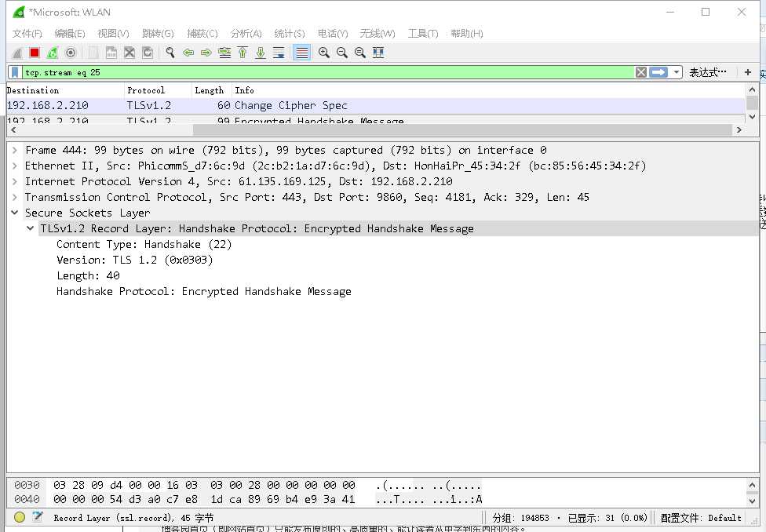Open capture options gear icon
766x532 pixels.
coord(71,53)
